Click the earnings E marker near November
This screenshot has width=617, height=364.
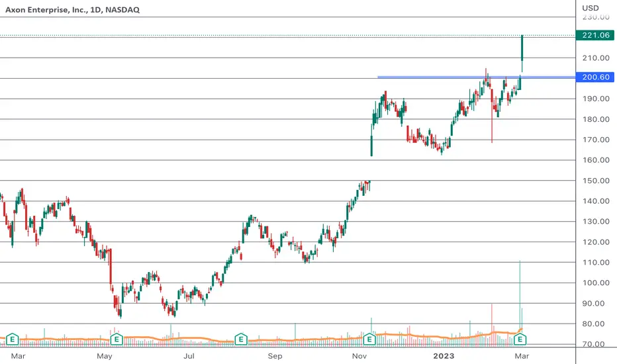[x=369, y=339]
